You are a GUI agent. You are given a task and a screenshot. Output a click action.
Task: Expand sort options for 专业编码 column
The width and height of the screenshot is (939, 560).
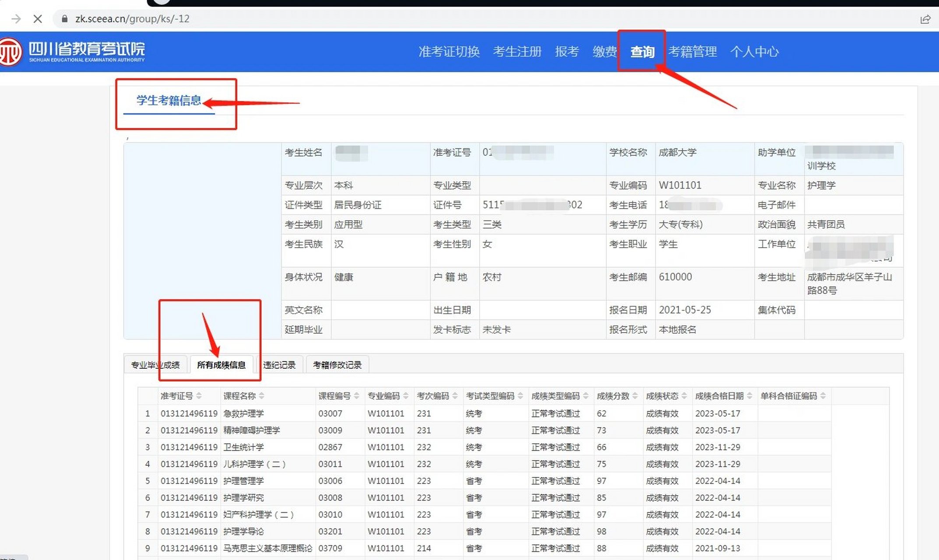click(x=406, y=395)
